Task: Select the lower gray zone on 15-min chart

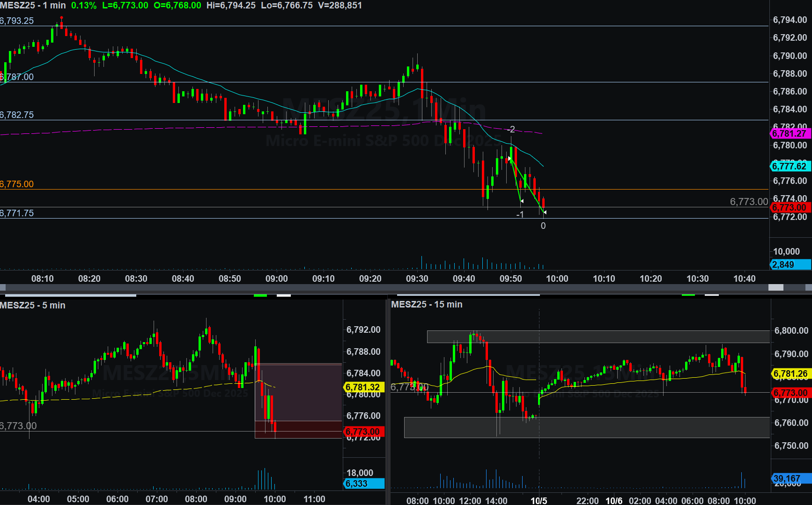Action: (586, 427)
